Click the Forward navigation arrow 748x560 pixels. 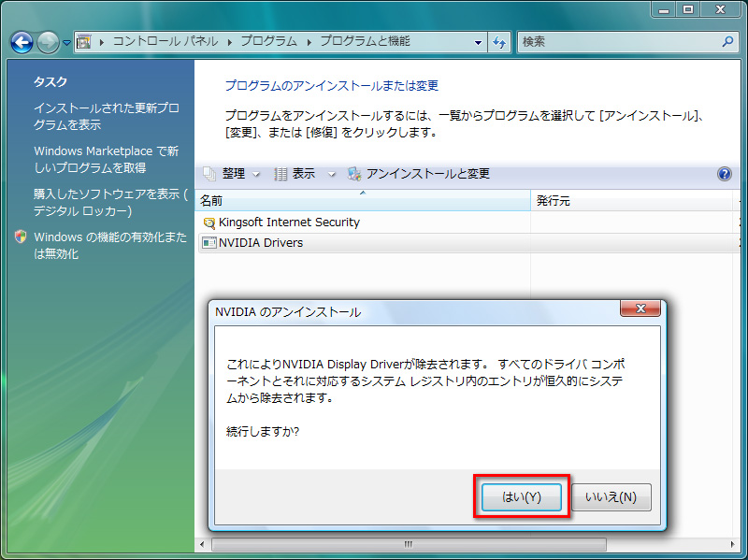48,42
